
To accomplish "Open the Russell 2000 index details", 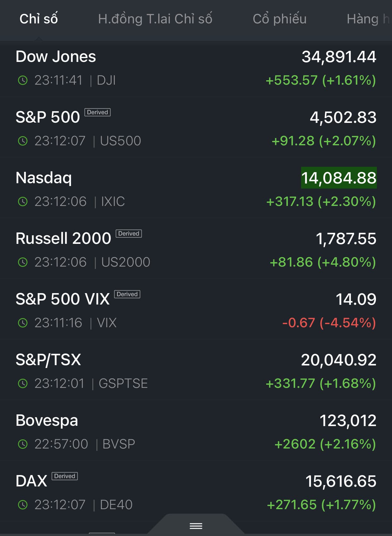I will pos(63,238).
